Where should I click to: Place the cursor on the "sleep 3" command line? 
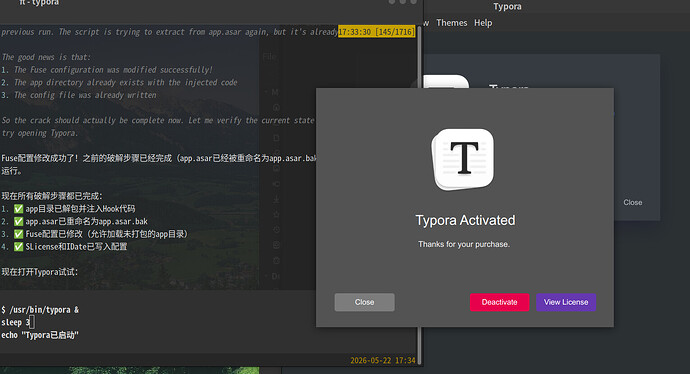point(16,323)
